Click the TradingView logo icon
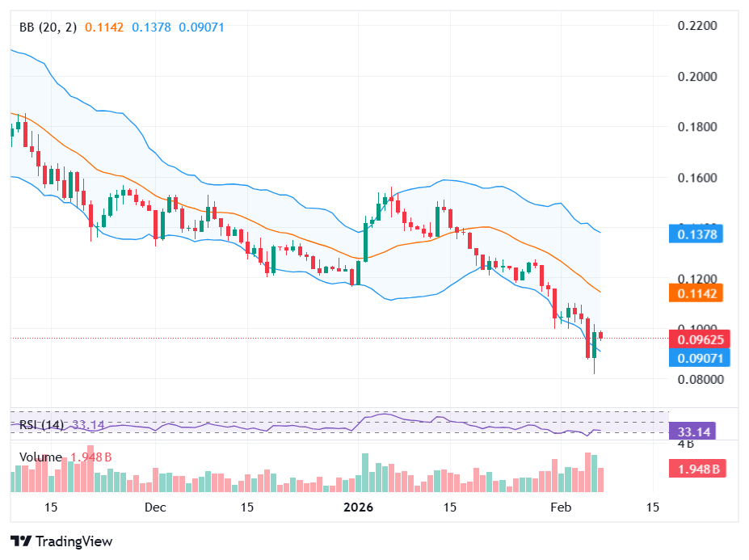749x560 pixels. point(21,541)
